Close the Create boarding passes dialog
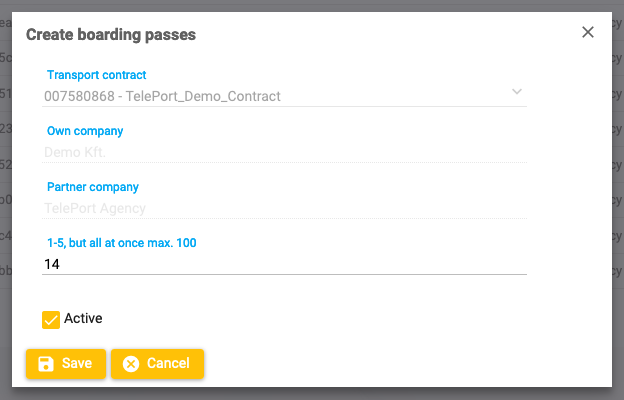 click(588, 32)
